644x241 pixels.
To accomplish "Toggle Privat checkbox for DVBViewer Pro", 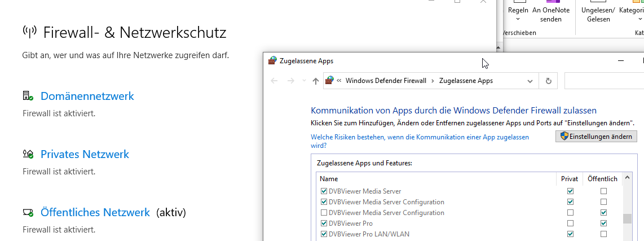I will tap(570, 224).
